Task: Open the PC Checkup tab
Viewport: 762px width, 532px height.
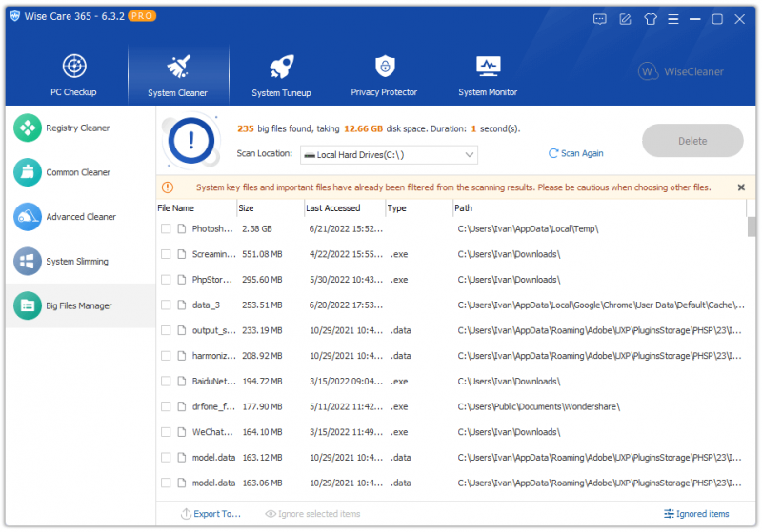Action: tap(74, 75)
